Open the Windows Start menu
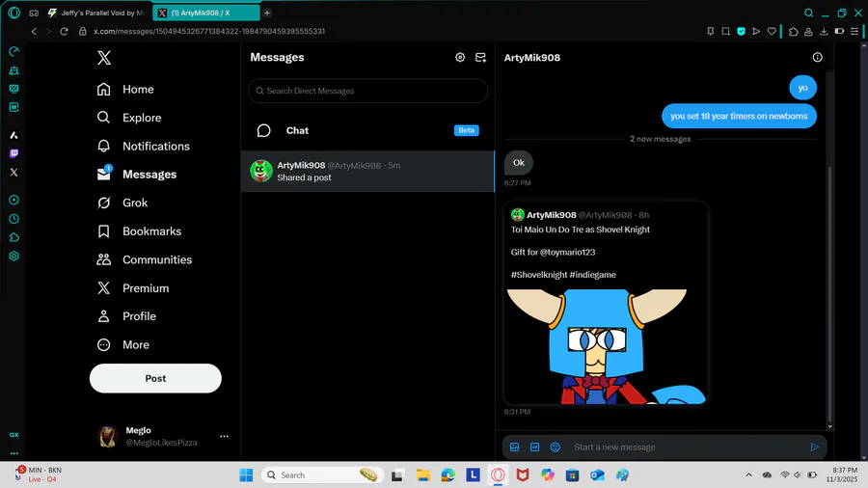Viewport: 868px width, 488px height. tap(246, 474)
